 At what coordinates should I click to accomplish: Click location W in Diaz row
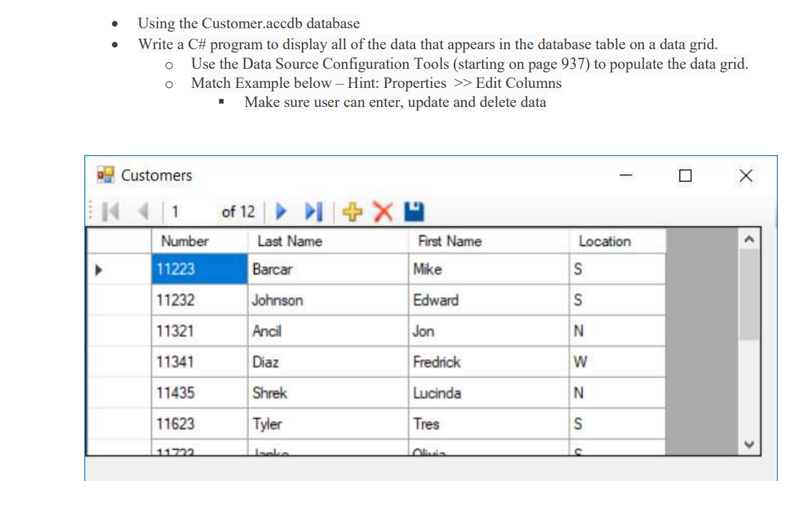[x=617, y=362]
